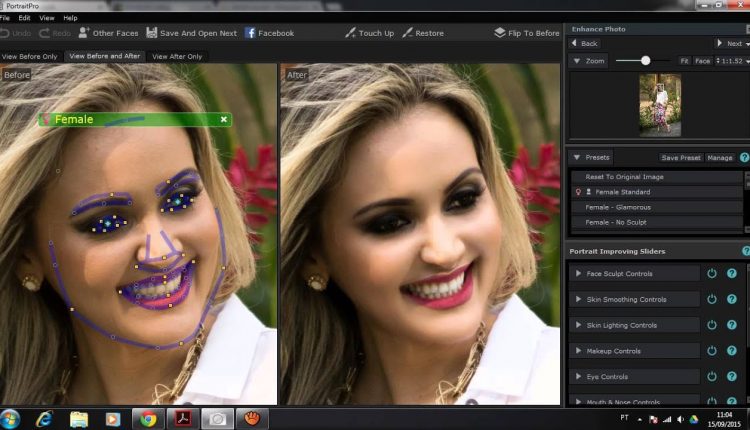
Task: Select the Female - Glamorous preset
Action: 656,207
